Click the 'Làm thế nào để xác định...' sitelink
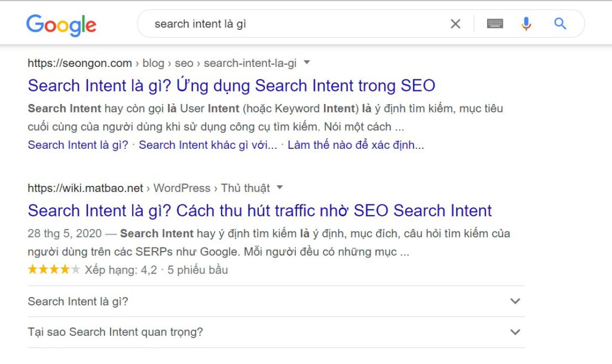The image size is (612, 364). point(356,145)
